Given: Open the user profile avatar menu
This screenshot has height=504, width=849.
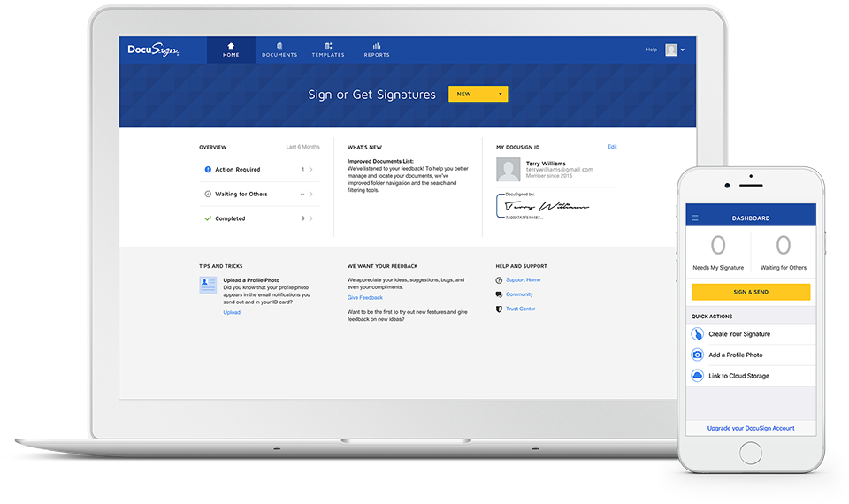Looking at the screenshot, I should click(x=674, y=50).
